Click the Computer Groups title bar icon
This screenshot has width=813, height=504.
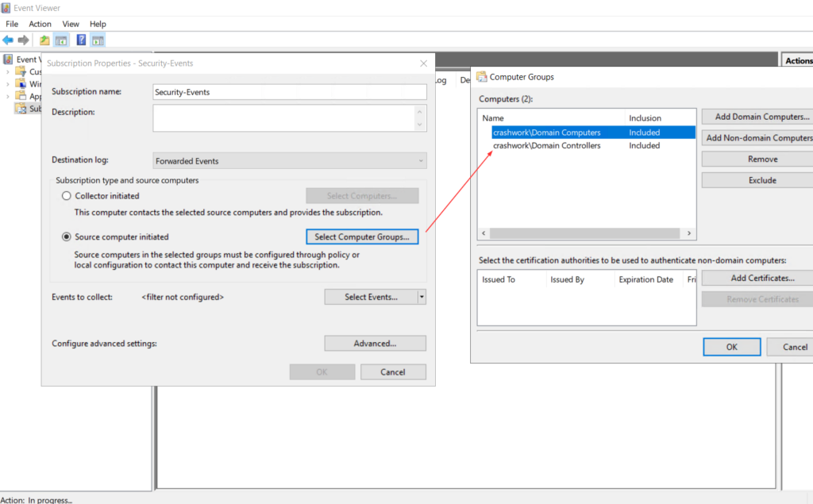pyautogui.click(x=480, y=76)
